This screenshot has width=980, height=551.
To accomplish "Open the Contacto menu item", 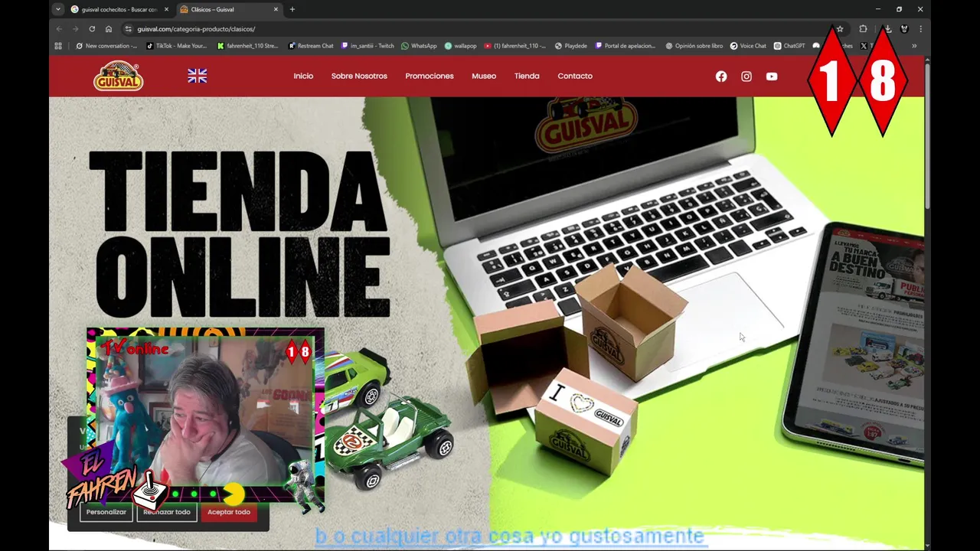I will point(575,76).
